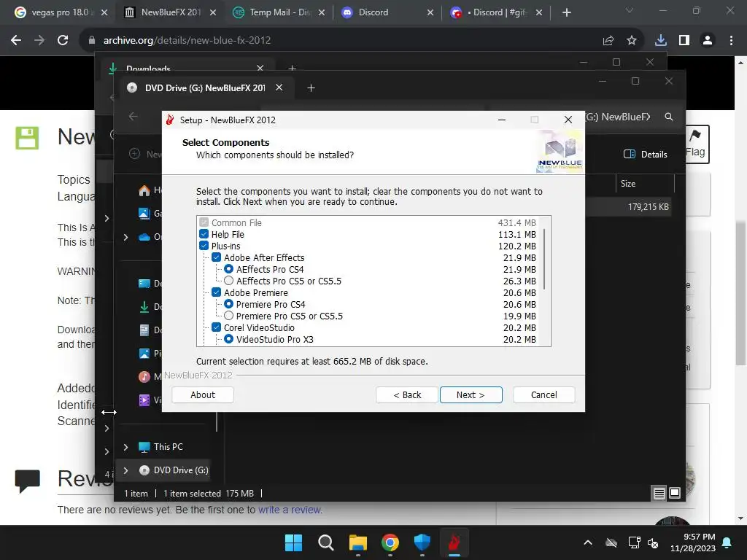Click the search icon in File Explorer

click(669, 117)
